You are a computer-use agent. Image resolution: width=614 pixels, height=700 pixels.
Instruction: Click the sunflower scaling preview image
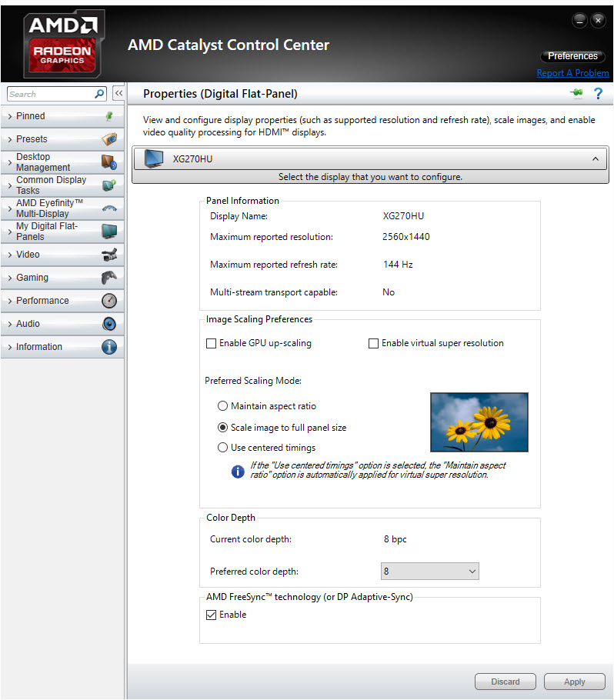point(479,422)
